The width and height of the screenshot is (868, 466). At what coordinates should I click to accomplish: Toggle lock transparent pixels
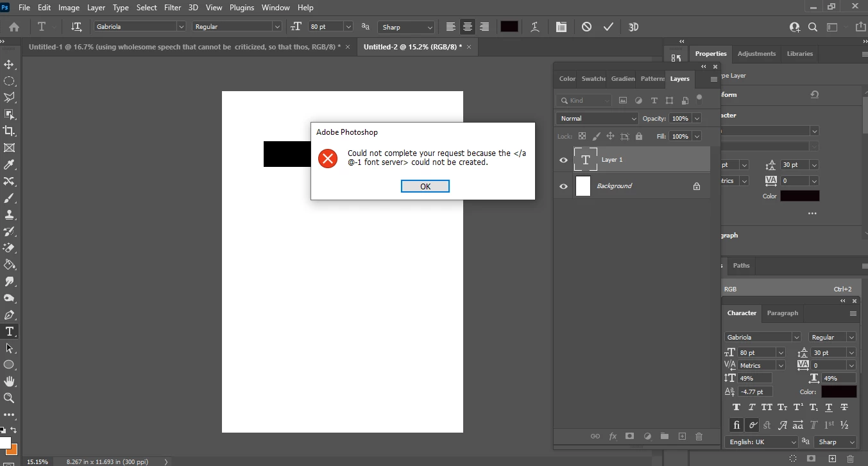click(x=582, y=136)
